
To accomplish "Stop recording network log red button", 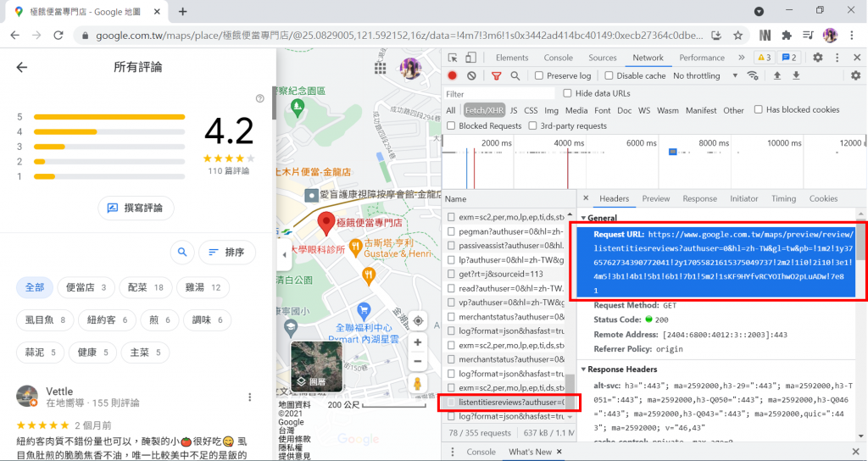I will (x=453, y=75).
